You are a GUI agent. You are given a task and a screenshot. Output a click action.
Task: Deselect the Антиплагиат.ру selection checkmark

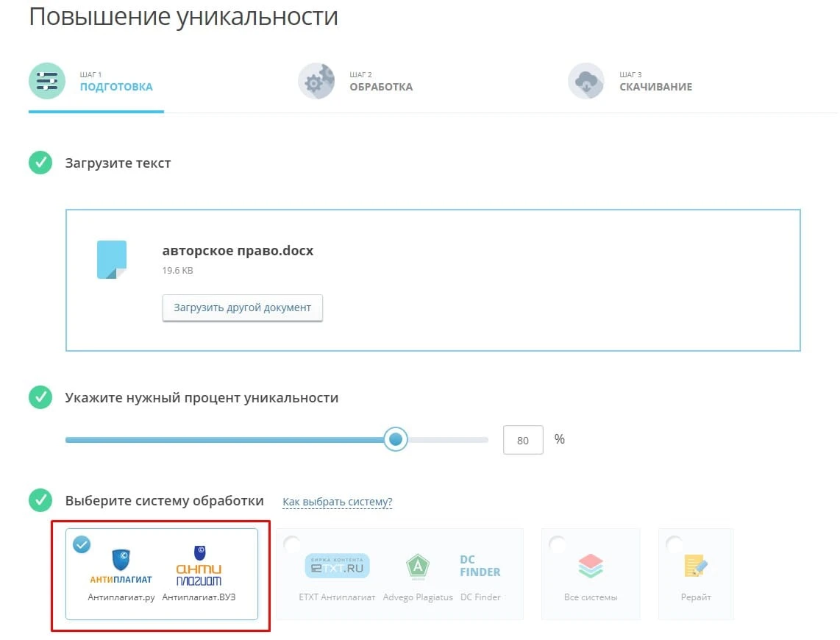coord(82,545)
